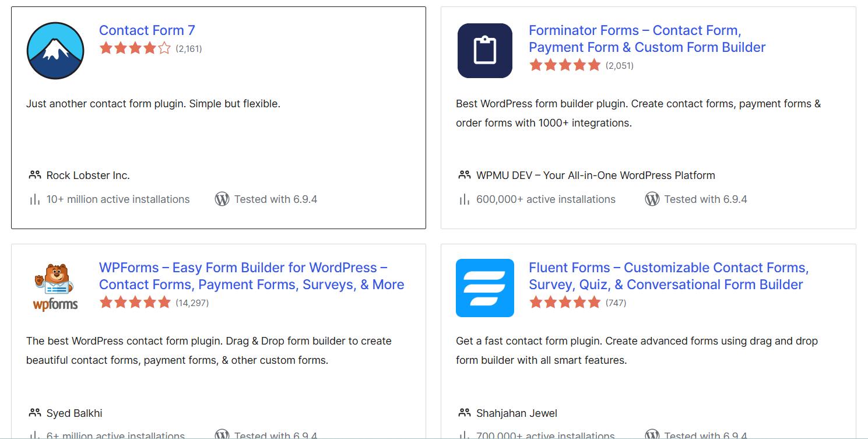Click the WPMU DEV author name
The image size is (868, 439).
(595, 175)
